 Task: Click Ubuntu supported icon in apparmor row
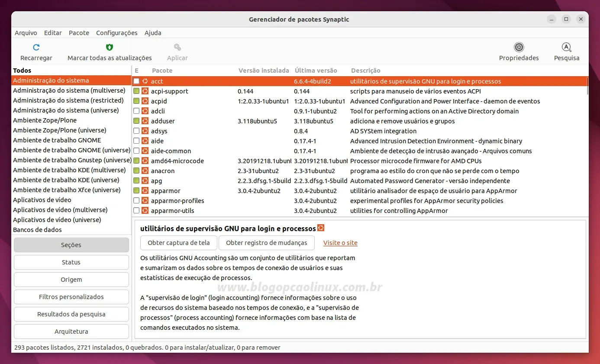145,190
